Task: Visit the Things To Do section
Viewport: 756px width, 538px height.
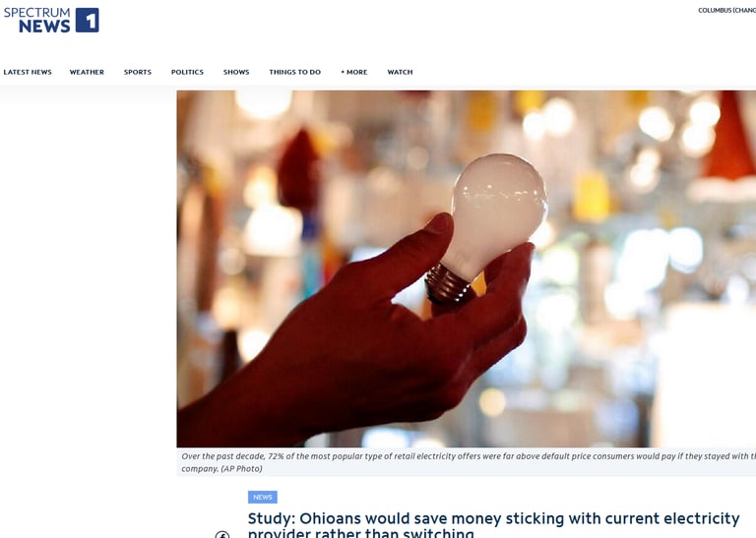Action: point(295,72)
